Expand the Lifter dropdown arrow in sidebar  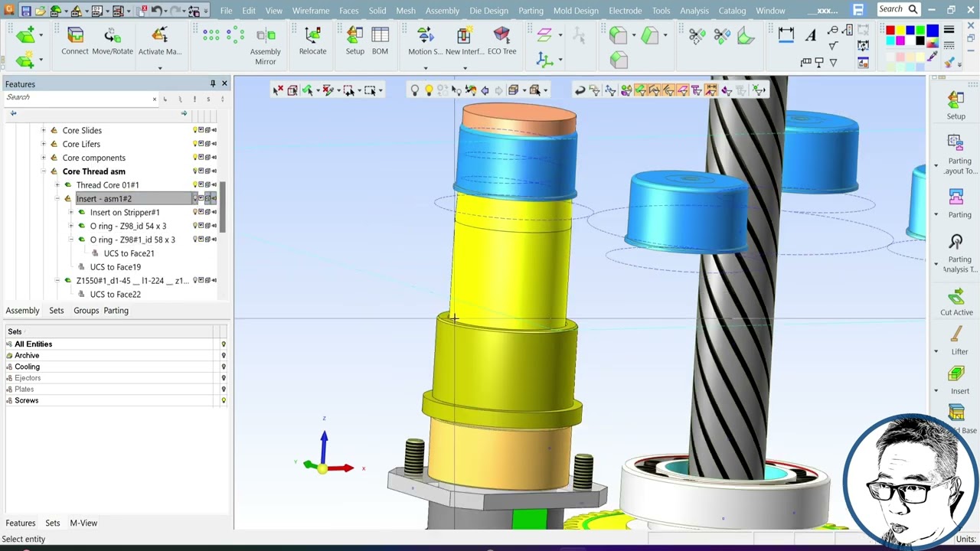pyautogui.click(x=936, y=351)
